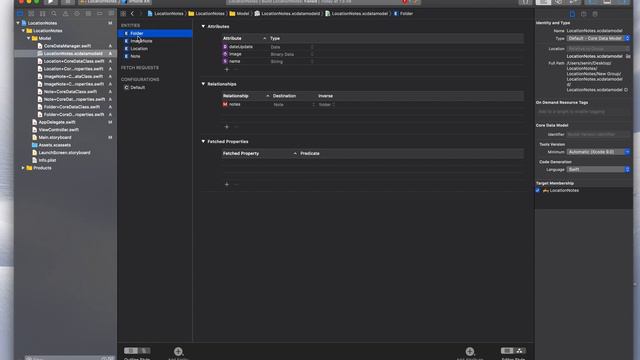Switch Editor Style to table view
This screenshot has height=360, width=640.
point(507,351)
